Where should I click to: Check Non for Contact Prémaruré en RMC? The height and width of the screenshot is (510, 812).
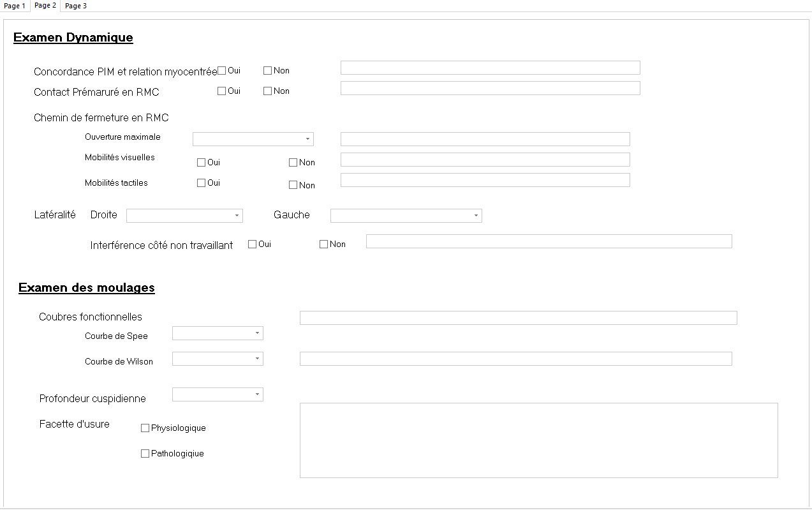point(268,91)
